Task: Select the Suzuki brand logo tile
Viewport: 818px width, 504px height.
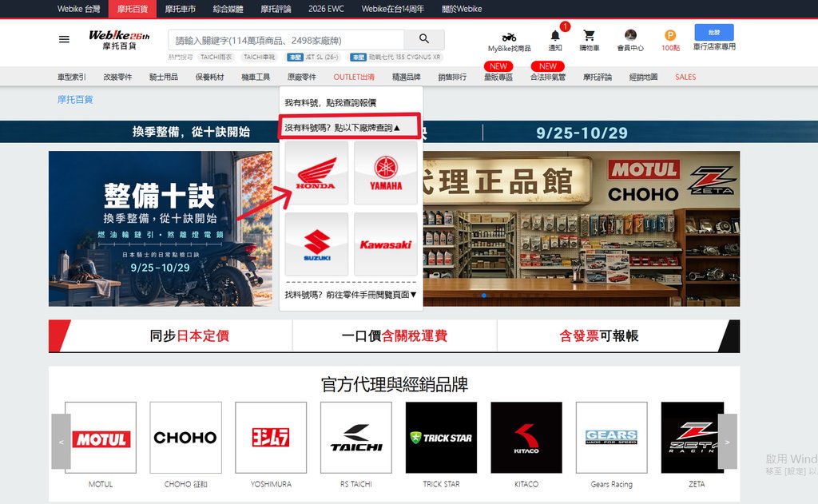Action: click(316, 244)
